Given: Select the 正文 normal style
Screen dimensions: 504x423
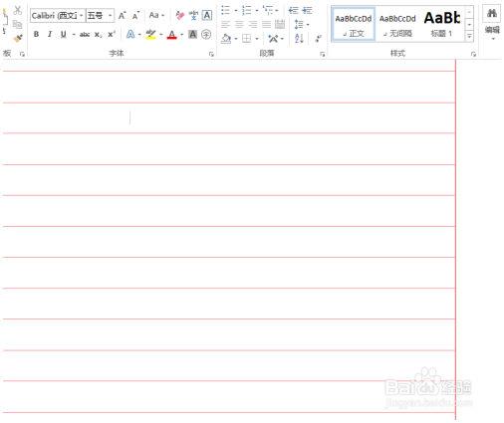Looking at the screenshot, I should pyautogui.click(x=354, y=24).
